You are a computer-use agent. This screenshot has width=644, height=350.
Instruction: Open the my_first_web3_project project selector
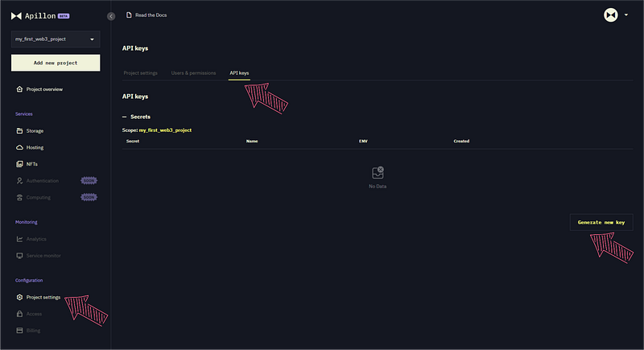56,39
